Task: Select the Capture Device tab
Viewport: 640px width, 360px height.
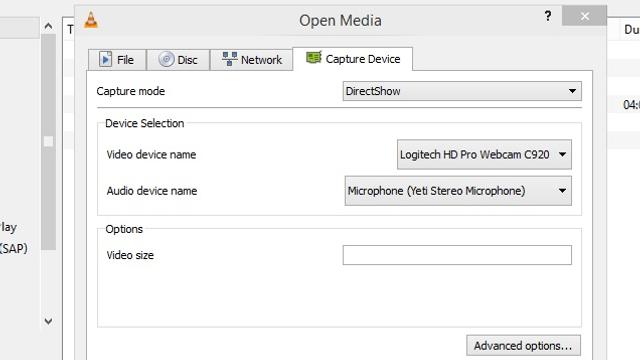Action: [353, 59]
